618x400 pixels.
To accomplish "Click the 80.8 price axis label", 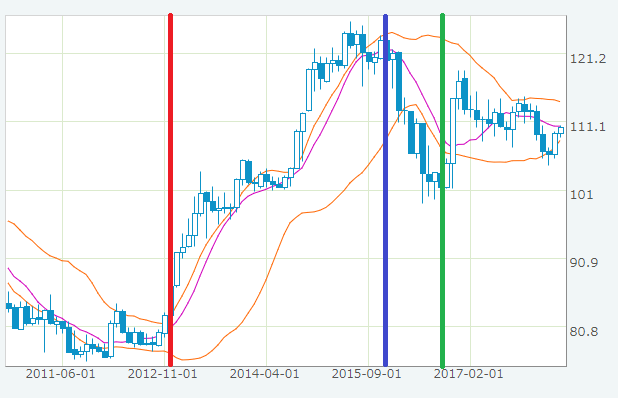I will tap(584, 332).
